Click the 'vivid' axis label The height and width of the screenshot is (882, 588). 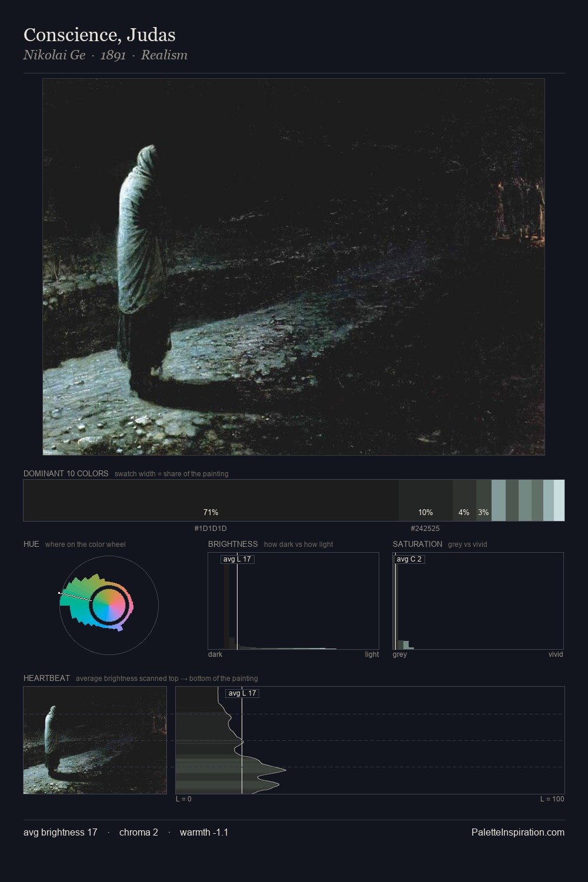click(x=556, y=654)
